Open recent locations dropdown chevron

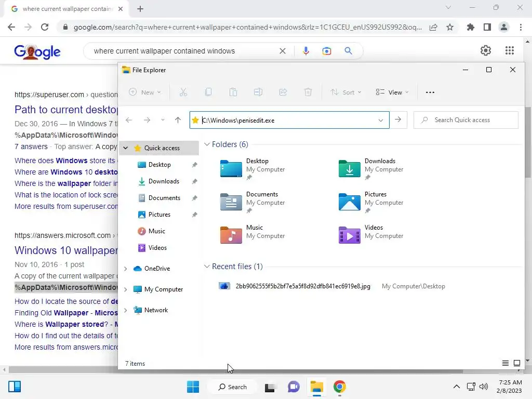coord(163,120)
